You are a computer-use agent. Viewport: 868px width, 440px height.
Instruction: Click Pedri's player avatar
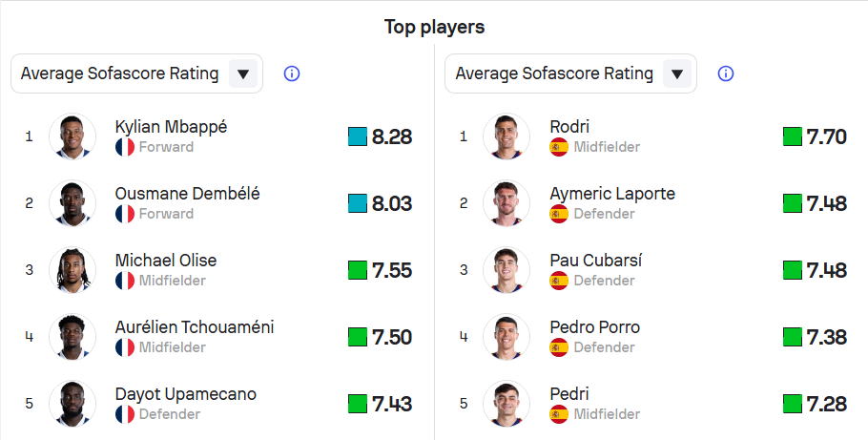coord(506,404)
